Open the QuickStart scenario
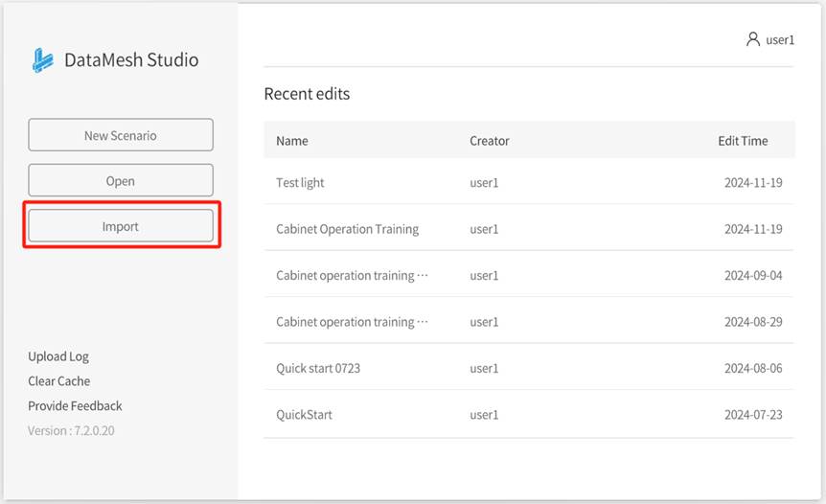This screenshot has height=504, width=826. [x=304, y=415]
